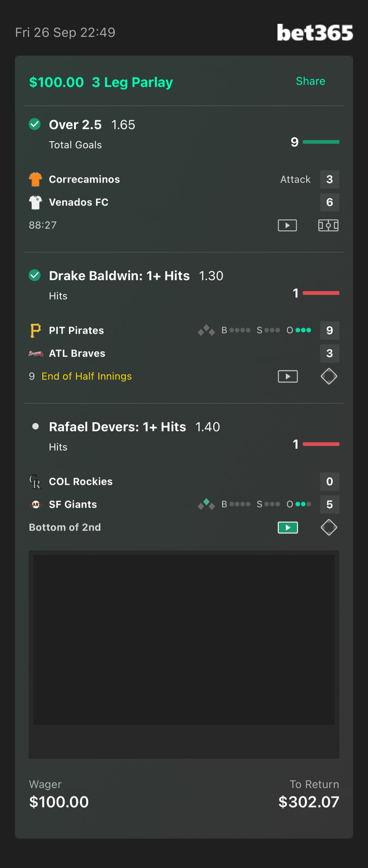The width and height of the screenshot is (368, 868).
Task: Tap the COL Rockies team logo
Action: tap(35, 482)
